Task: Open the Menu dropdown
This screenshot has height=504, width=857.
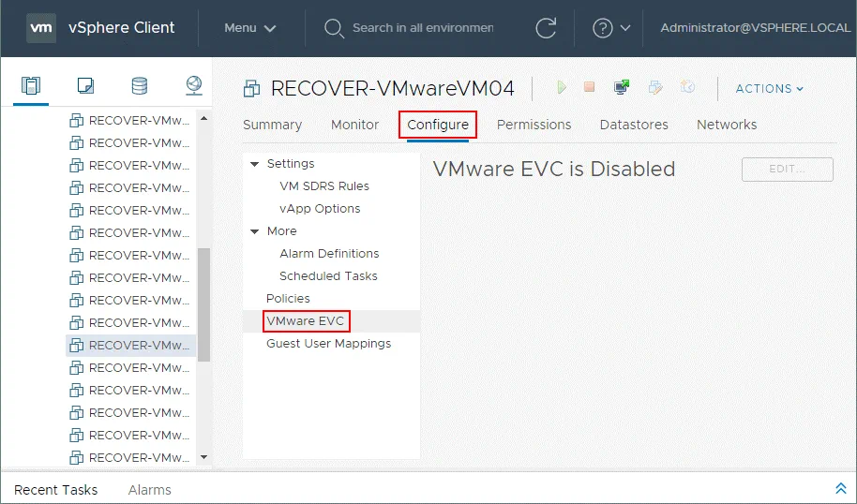Action: [x=250, y=28]
